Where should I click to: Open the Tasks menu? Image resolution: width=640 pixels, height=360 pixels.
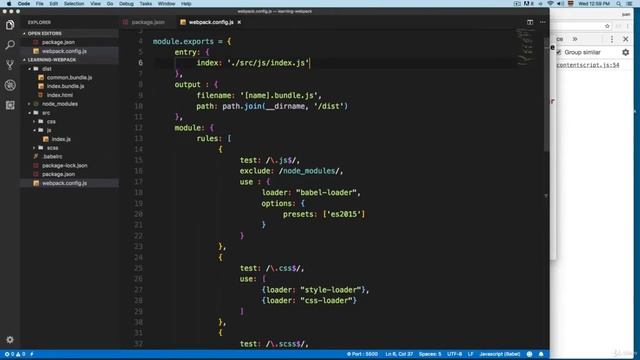tap(146, 4)
